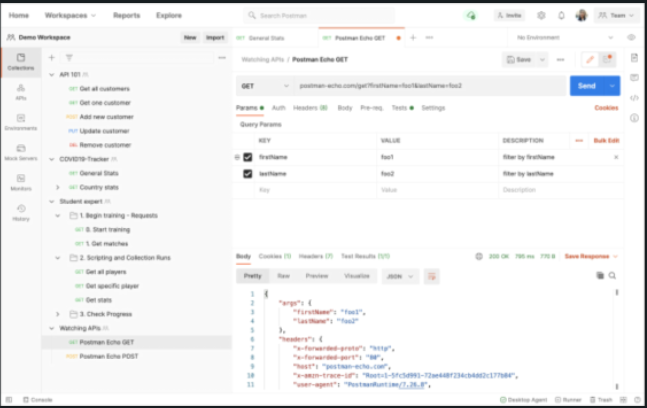Select the Raw response view

(283, 276)
